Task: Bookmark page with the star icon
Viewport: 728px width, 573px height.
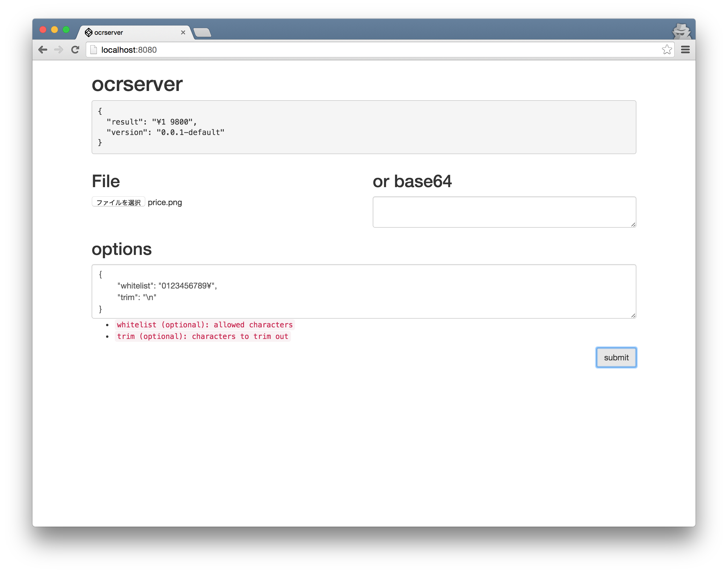Action: [x=667, y=50]
